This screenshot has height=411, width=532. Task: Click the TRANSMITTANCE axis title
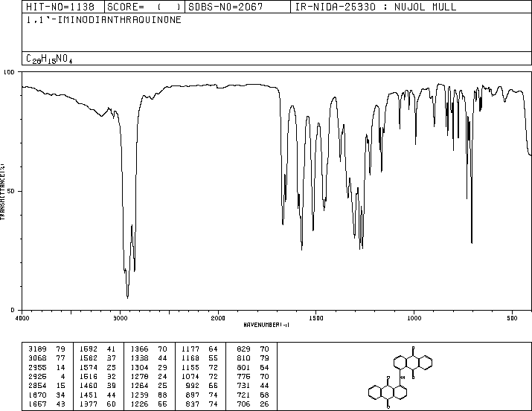point(3,192)
